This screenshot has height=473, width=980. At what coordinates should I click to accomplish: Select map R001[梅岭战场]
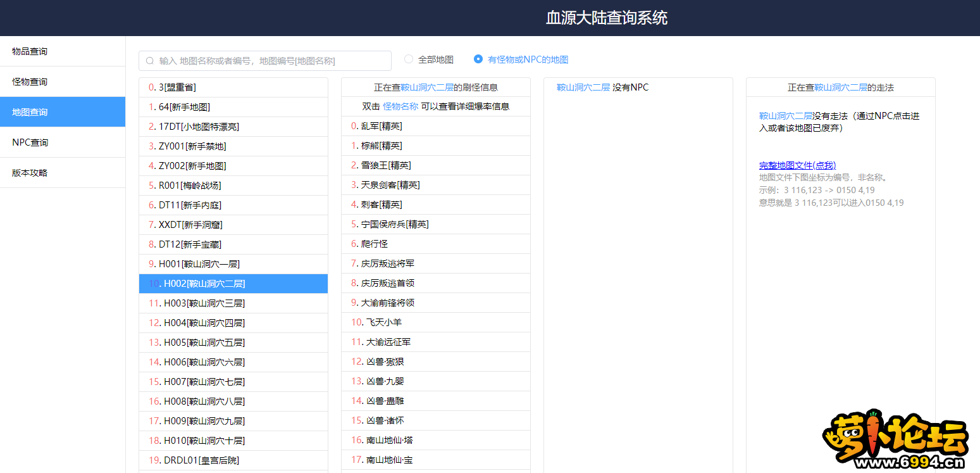tap(233, 186)
